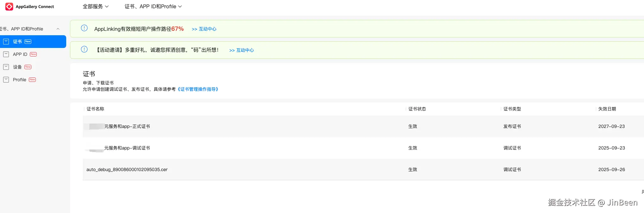Viewport: 644px width, 213px height.
Task: Click the 设备 sidebar icon
Action: (x=6, y=67)
